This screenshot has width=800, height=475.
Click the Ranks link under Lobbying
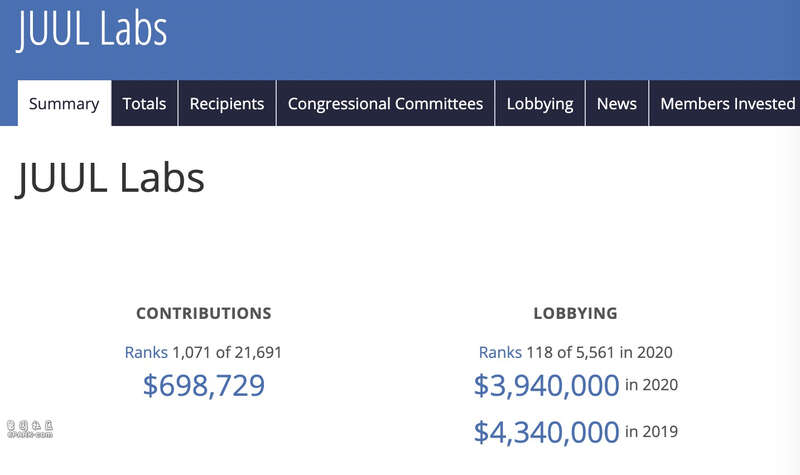point(500,352)
